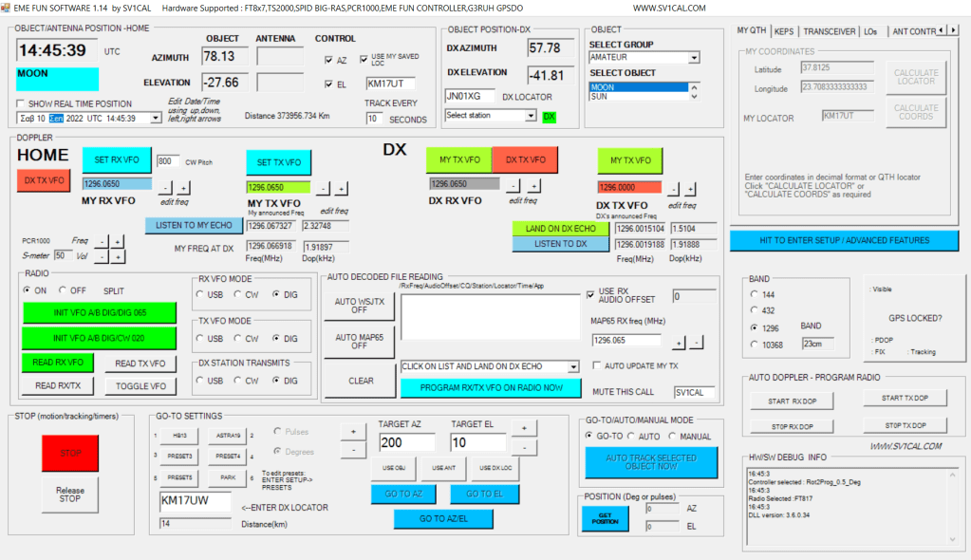The width and height of the screenshot is (971, 560).
Task: Open the Select station dropdown
Action: point(531,116)
